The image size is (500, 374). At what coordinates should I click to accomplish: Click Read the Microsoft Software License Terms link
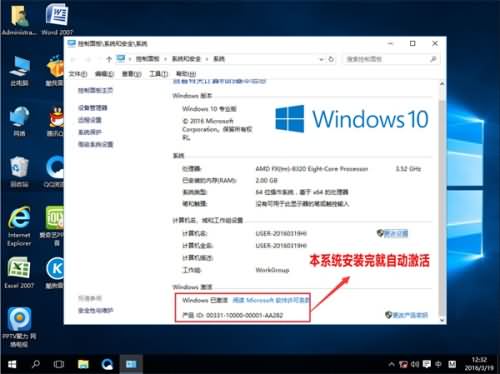point(271,300)
